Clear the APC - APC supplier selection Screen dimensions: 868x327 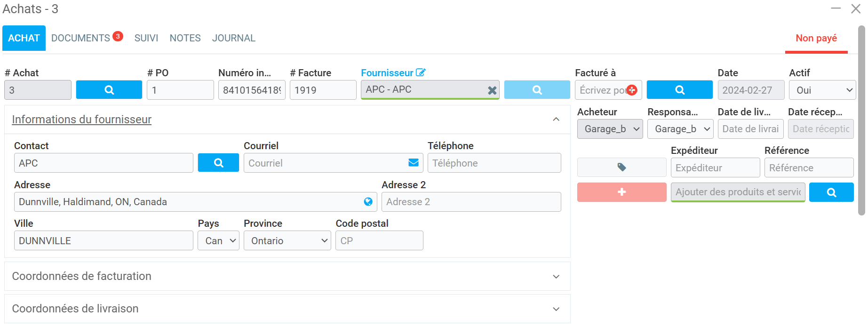(492, 90)
